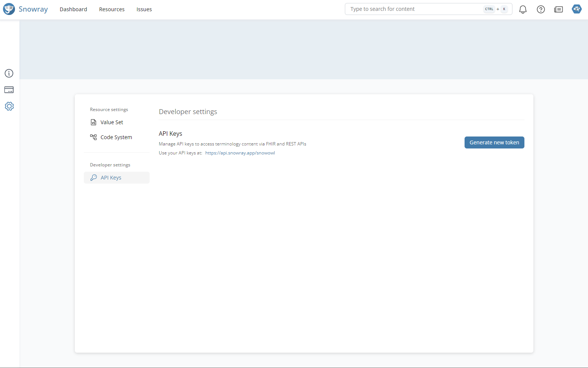The height and width of the screenshot is (368, 588).
Task: Click the hierarchy icon beside Code System
Action: click(94, 137)
